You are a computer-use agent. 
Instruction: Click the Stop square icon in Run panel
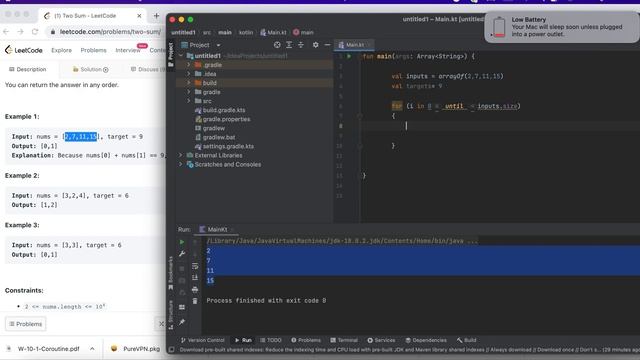point(182,269)
